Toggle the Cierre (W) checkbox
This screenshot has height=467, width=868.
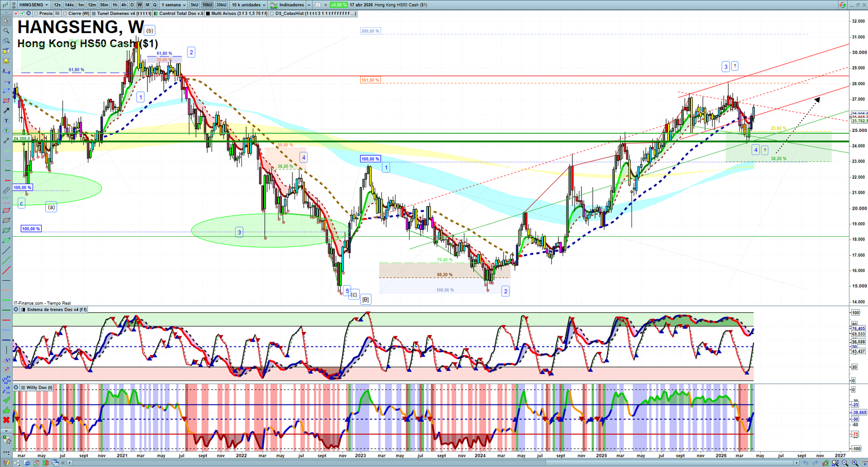click(65, 14)
